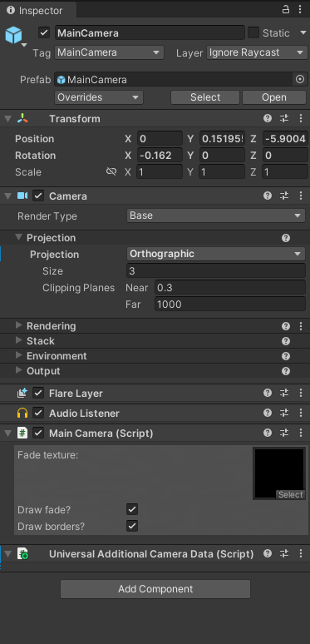Screen dimensions: 310x644
Task: Open Main Camera Script three-dot menu
Action: click(301, 433)
